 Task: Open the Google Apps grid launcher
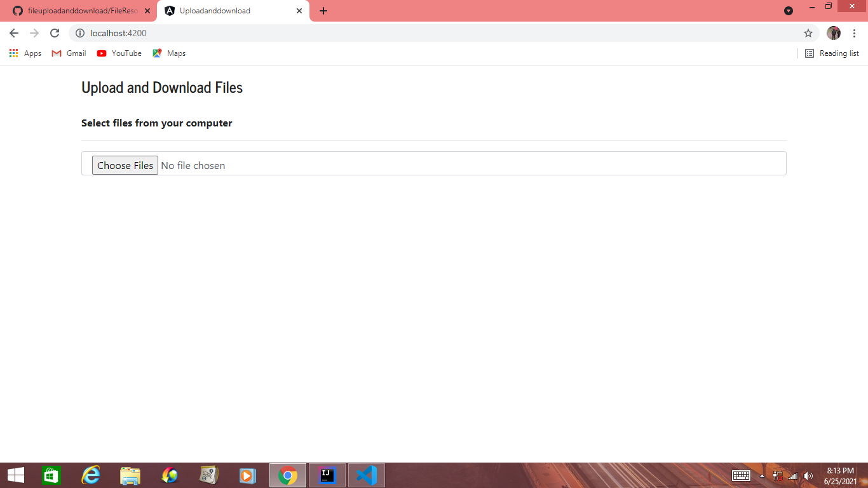pos(13,53)
